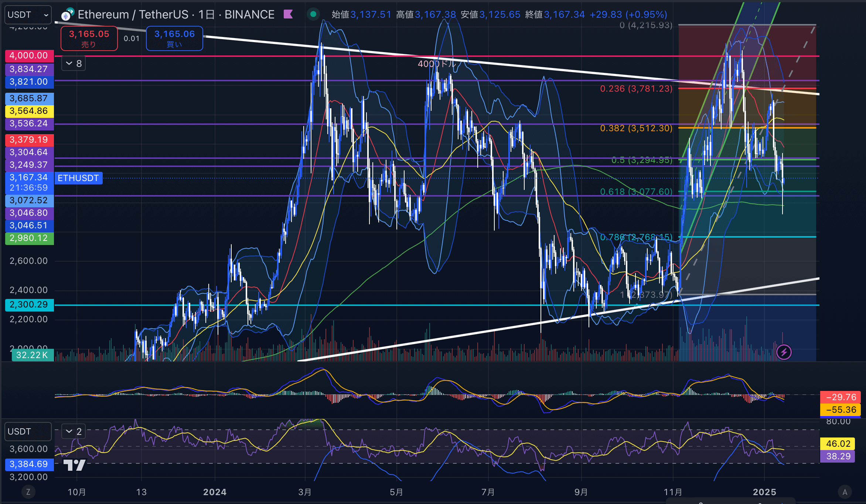Click the 4000ドル chart annotation text
The width and height of the screenshot is (866, 504).
[437, 64]
